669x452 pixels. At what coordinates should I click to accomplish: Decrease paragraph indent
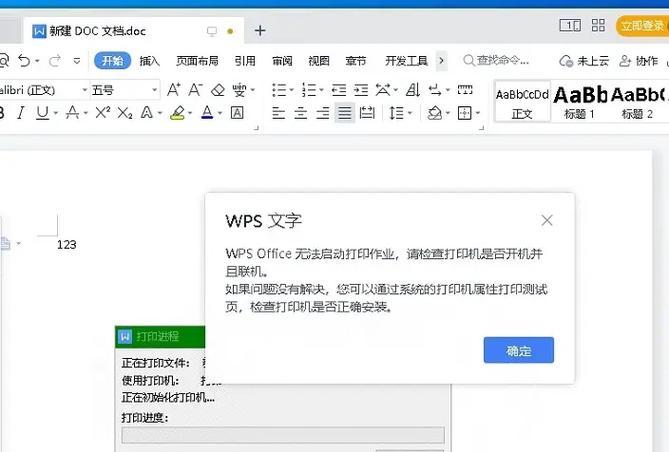pos(339,90)
